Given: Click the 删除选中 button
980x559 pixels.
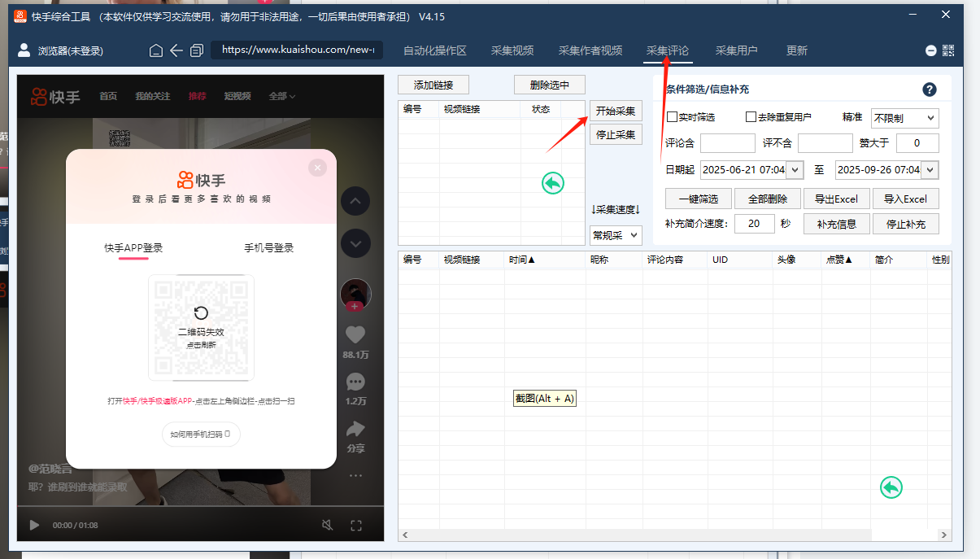Looking at the screenshot, I should [549, 85].
